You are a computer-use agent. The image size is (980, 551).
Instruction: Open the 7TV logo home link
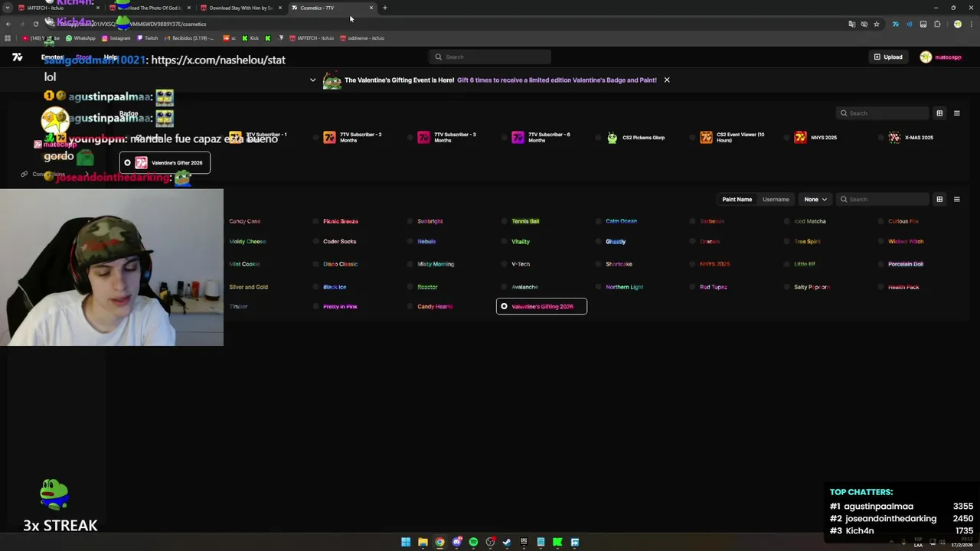coord(18,57)
